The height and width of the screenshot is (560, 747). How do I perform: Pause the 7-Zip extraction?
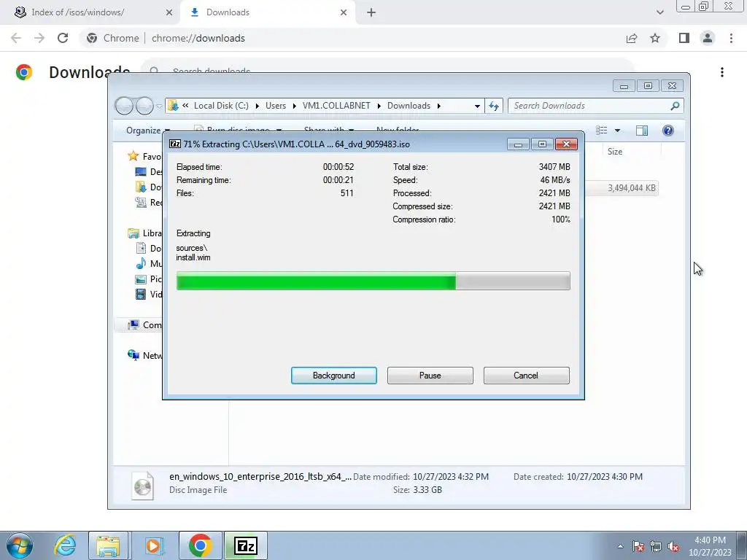point(430,376)
